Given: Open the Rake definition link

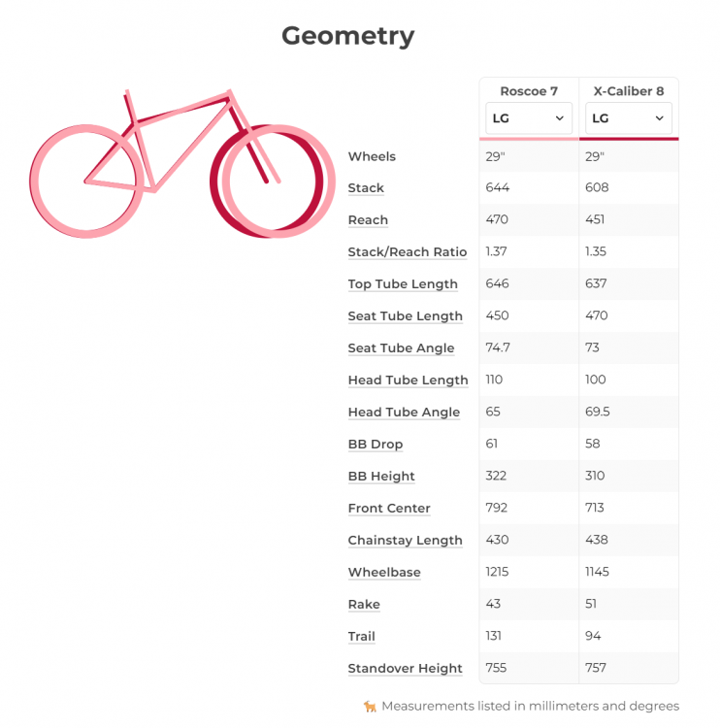Looking at the screenshot, I should (364, 605).
